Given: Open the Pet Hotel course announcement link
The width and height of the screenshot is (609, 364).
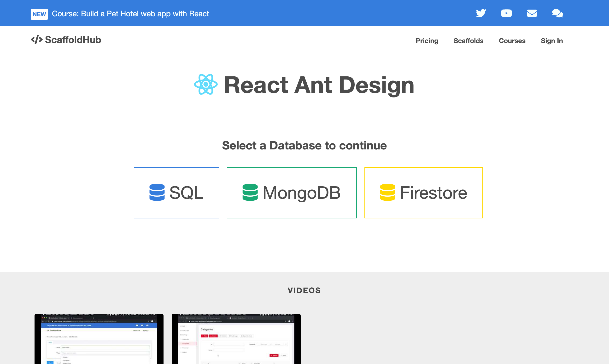Looking at the screenshot, I should pyautogui.click(x=130, y=14).
